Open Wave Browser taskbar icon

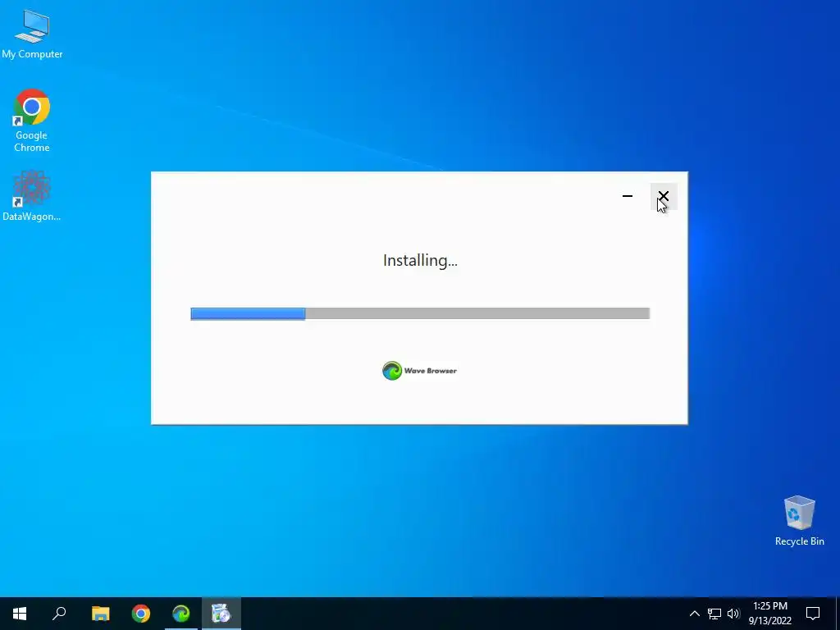click(181, 614)
